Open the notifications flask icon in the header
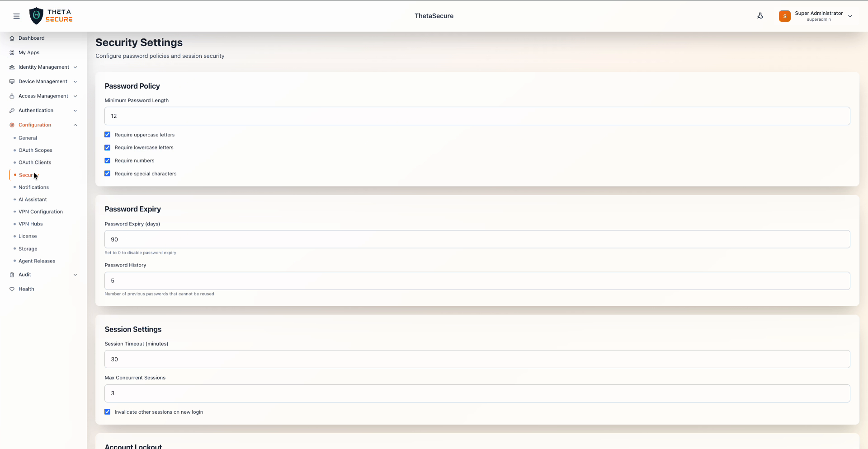This screenshot has width=868, height=449. pos(760,16)
